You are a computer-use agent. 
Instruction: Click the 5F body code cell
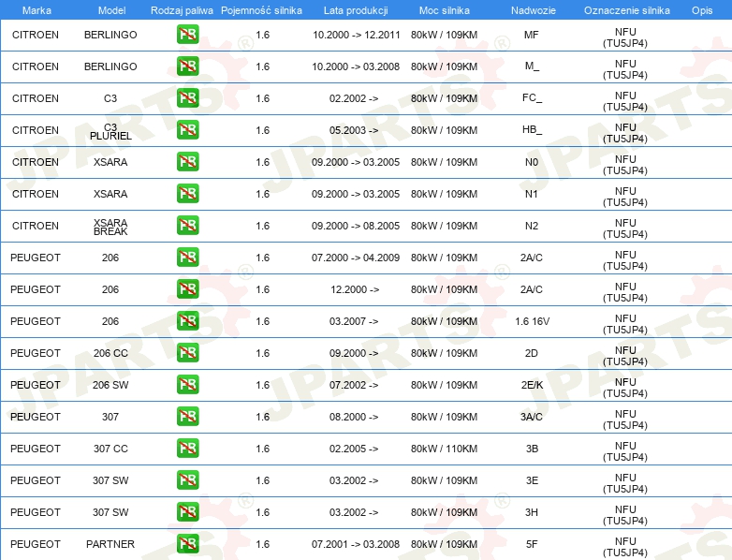[532, 544]
